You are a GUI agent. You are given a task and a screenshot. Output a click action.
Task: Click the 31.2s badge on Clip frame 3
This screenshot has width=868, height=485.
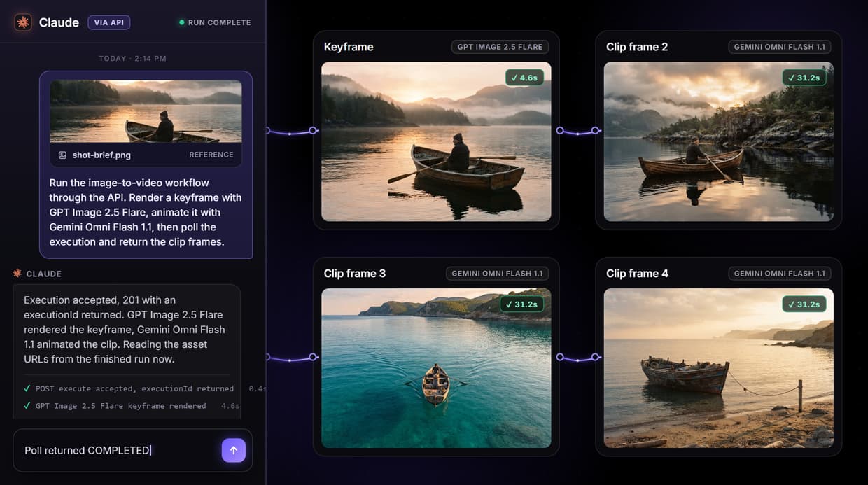point(521,304)
